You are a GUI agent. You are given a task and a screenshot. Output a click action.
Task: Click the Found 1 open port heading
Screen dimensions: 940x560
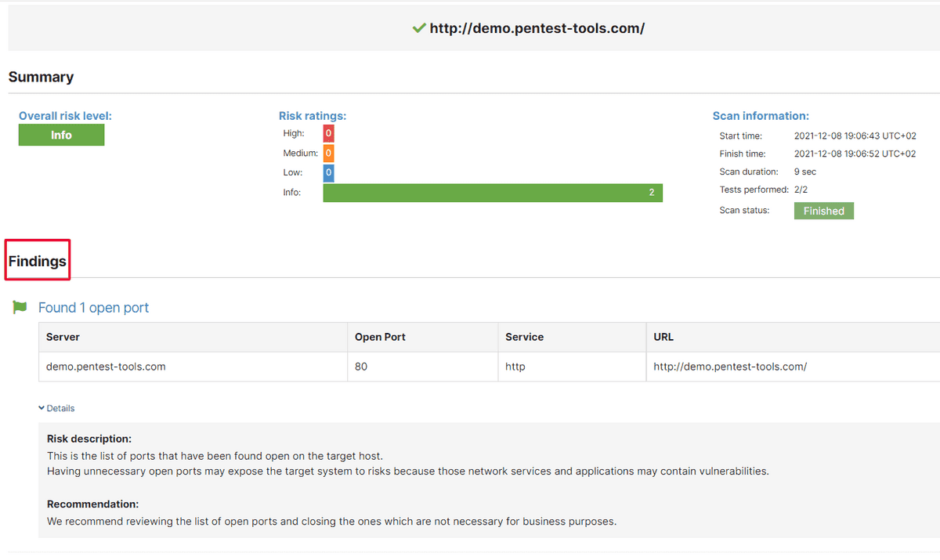pos(93,308)
